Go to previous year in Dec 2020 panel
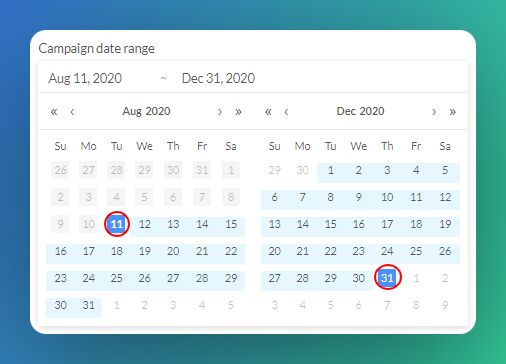Image resolution: width=506 pixels, height=364 pixels. pyautogui.click(x=268, y=112)
